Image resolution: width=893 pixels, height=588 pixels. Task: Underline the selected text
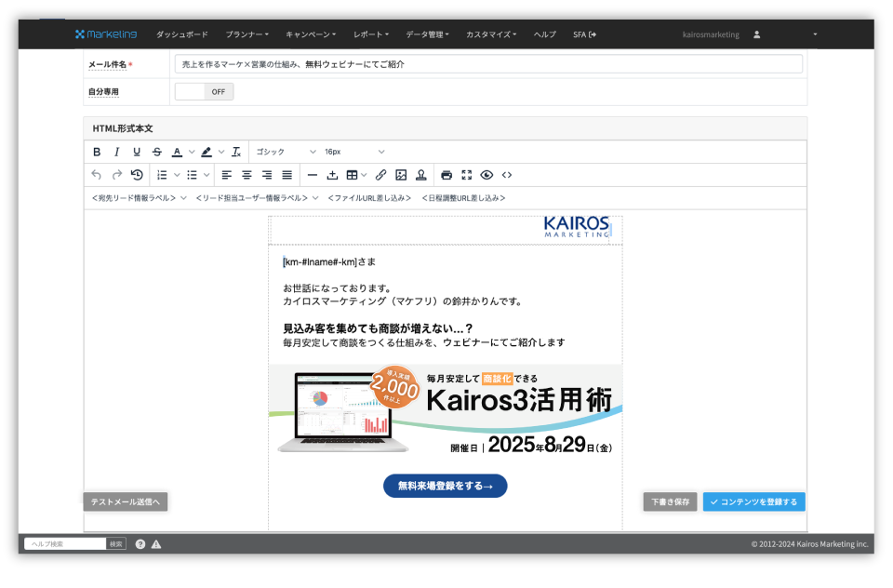point(137,153)
